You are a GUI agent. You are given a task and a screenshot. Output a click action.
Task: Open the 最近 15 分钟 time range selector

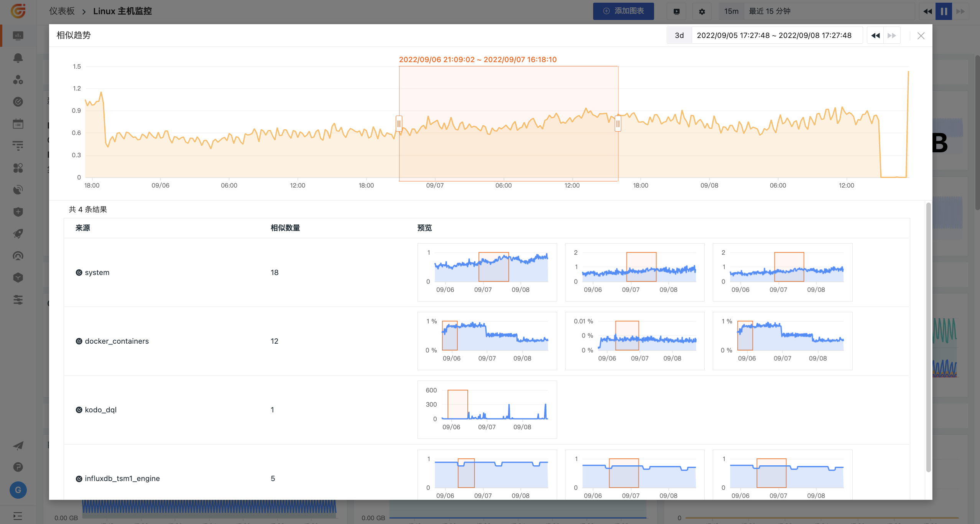829,12
